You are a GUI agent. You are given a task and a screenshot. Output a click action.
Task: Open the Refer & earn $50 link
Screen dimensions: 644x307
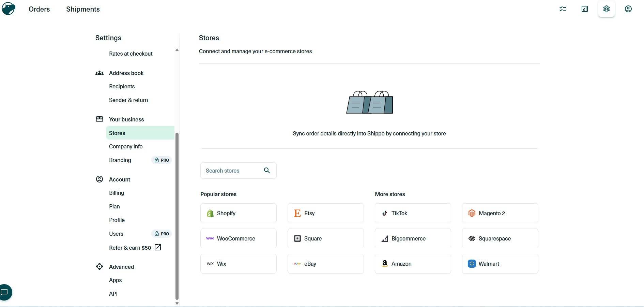coord(130,248)
